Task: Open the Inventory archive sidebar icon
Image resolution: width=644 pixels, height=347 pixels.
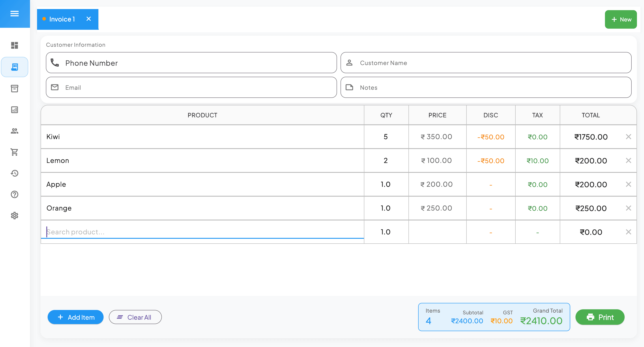Action: tap(15, 89)
